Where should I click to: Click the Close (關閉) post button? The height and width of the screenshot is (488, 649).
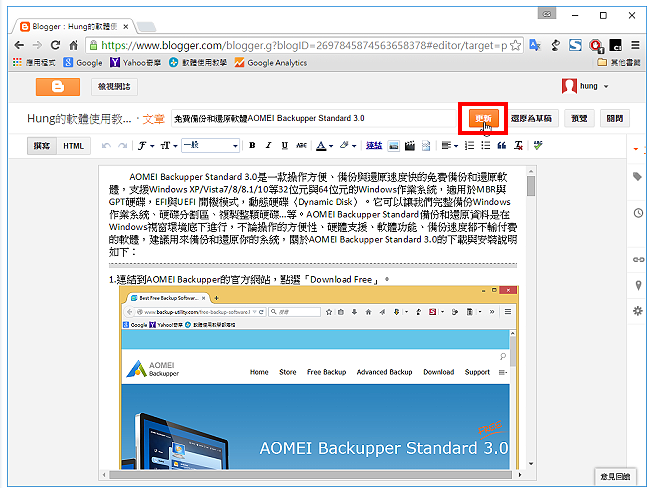click(x=615, y=118)
